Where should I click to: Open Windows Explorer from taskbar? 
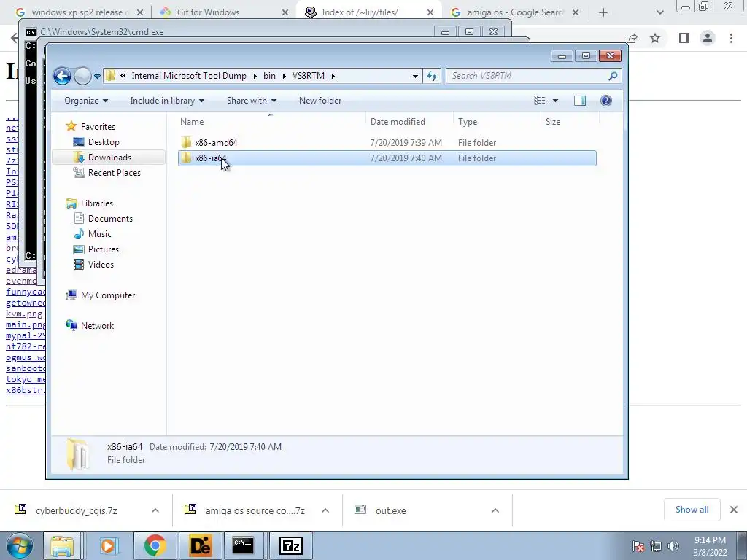click(63, 545)
